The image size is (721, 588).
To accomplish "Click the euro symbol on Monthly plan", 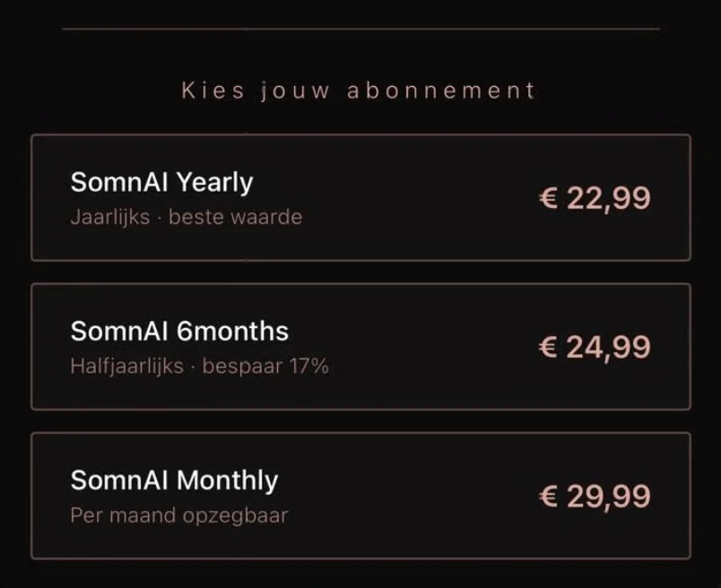I will click(548, 496).
